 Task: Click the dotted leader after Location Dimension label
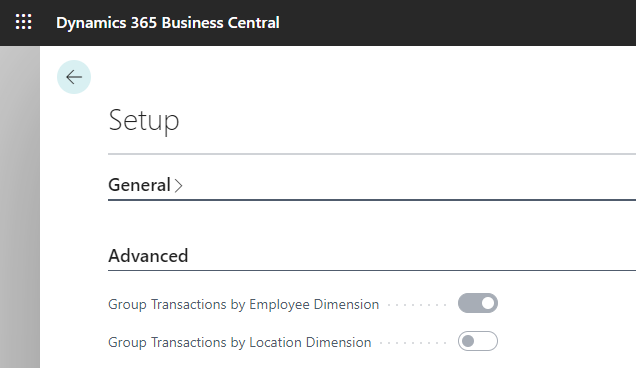(x=413, y=343)
